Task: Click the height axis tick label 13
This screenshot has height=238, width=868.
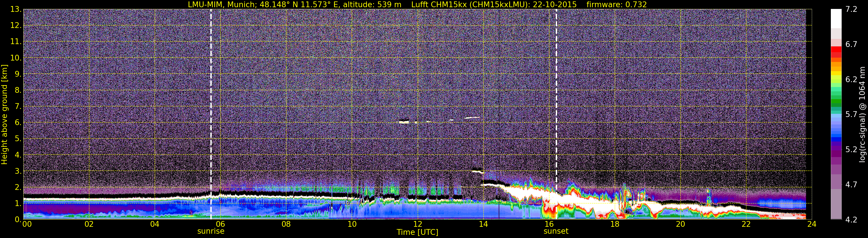Action: click(15, 9)
